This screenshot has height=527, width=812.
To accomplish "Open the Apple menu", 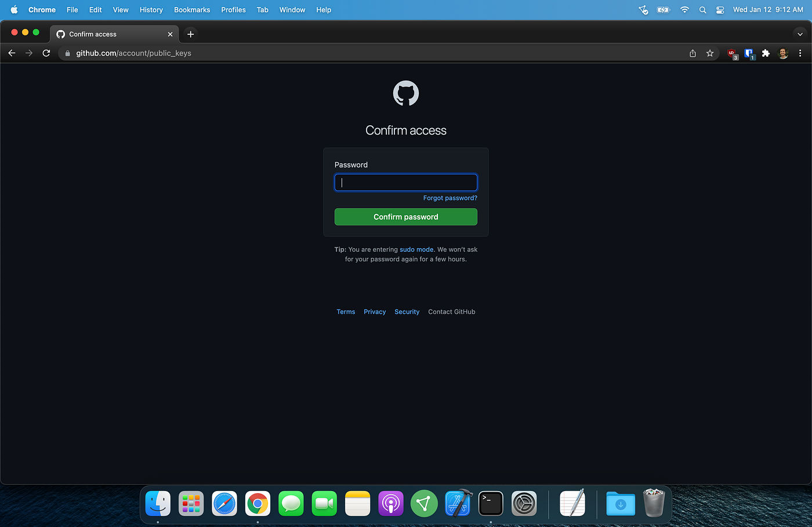I will (x=14, y=10).
